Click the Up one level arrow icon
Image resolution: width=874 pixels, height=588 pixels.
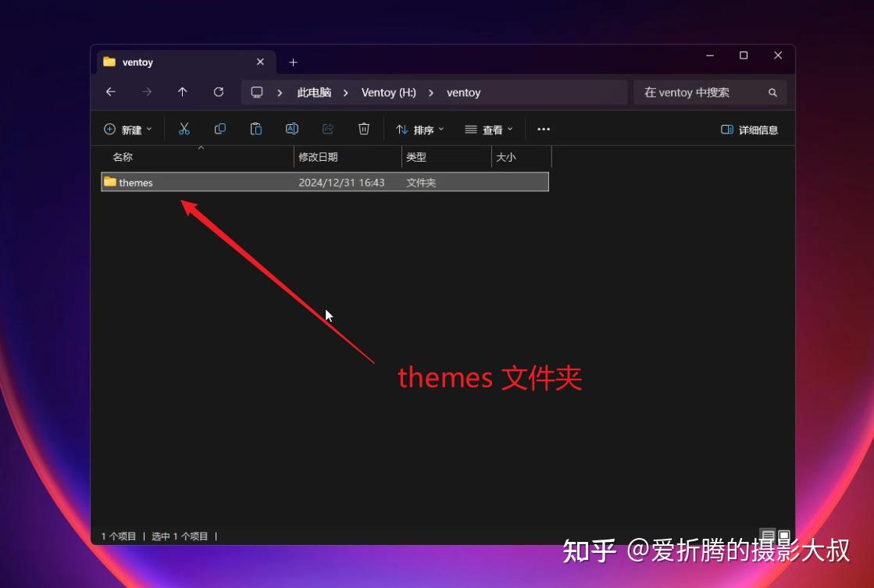click(x=183, y=92)
